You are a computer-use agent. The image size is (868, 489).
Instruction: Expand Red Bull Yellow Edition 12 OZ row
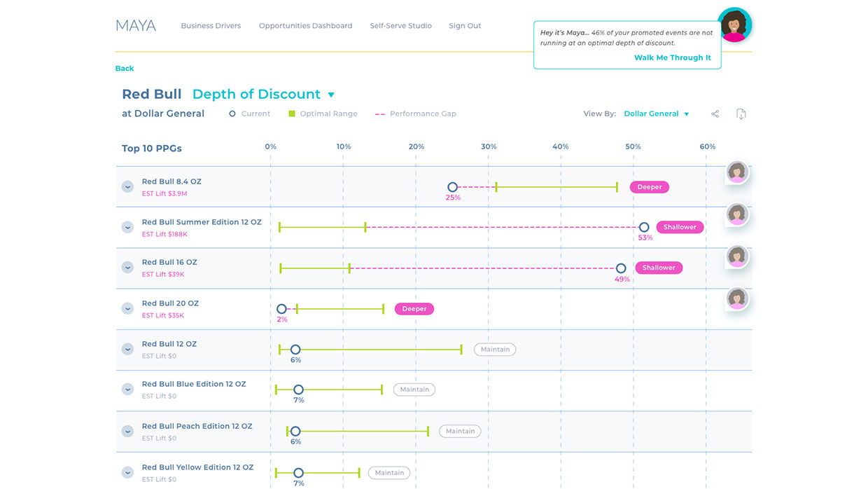pyautogui.click(x=127, y=472)
